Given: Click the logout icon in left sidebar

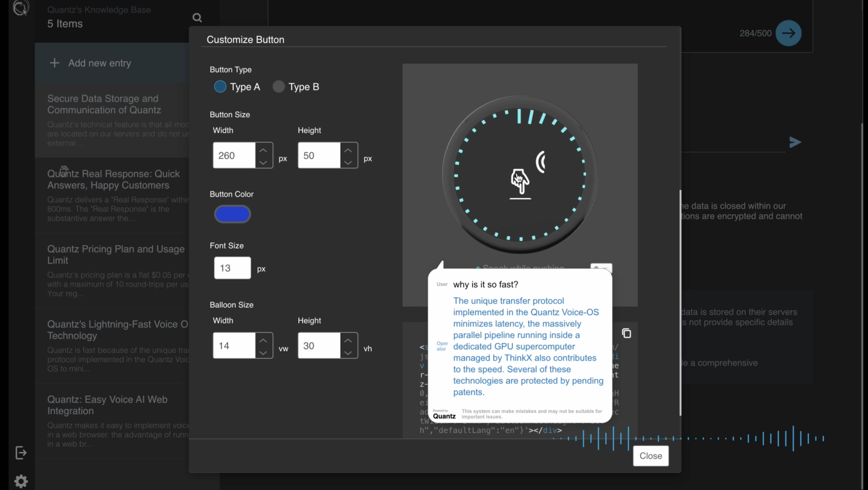Looking at the screenshot, I should [21, 453].
